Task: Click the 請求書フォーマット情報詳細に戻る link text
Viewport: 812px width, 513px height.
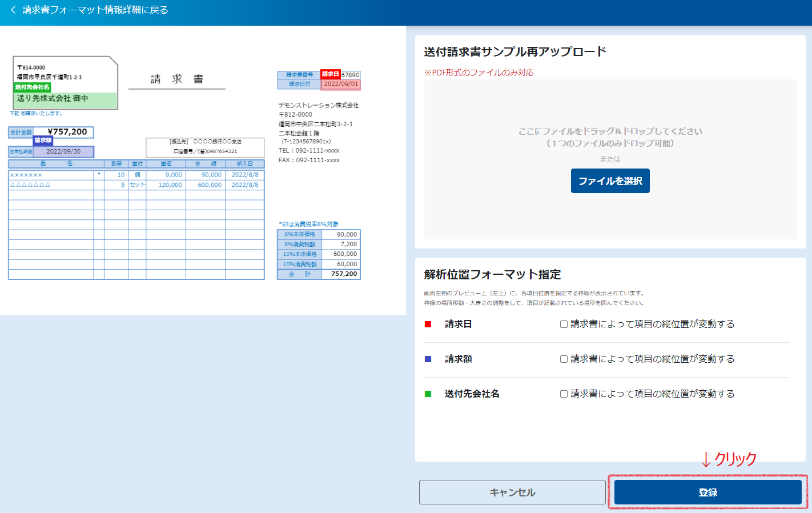Action: pyautogui.click(x=95, y=10)
